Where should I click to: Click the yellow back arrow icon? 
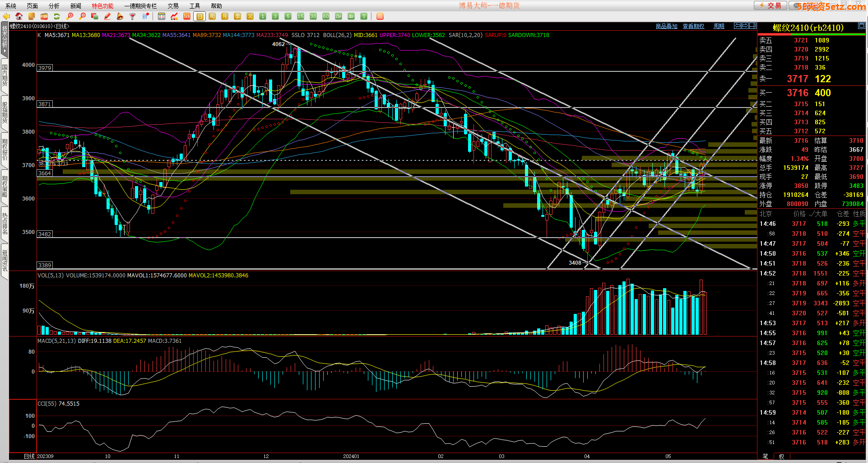(x=6, y=16)
